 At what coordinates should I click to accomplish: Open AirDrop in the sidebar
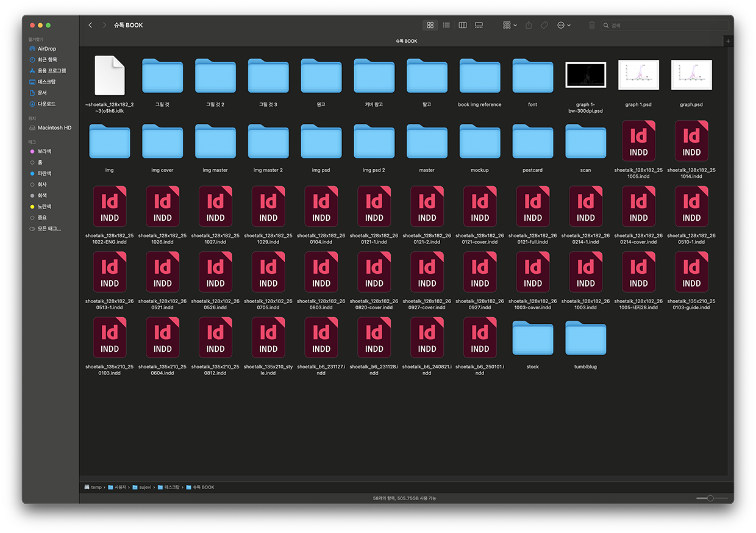[46, 49]
